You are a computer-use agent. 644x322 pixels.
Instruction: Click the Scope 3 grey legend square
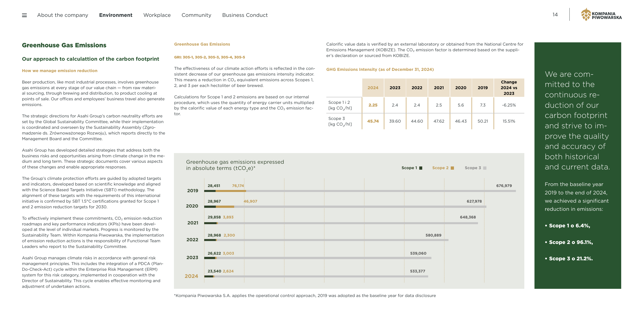[485, 168]
